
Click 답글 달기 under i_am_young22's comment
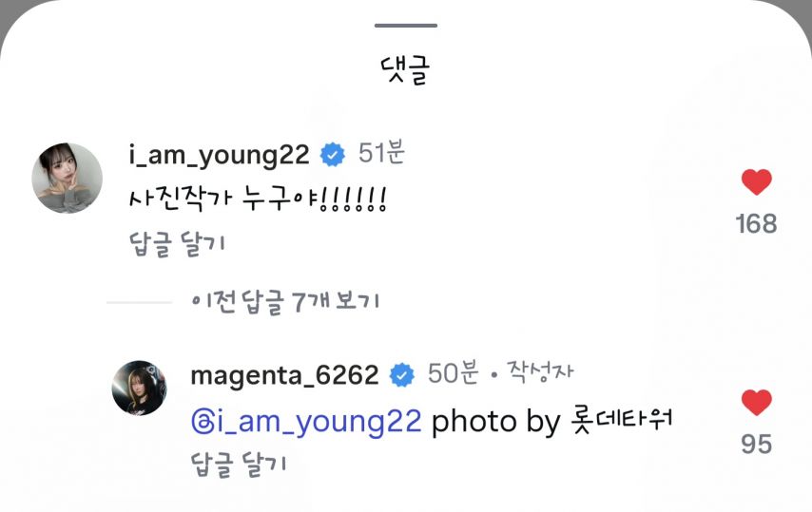pyautogui.click(x=177, y=244)
